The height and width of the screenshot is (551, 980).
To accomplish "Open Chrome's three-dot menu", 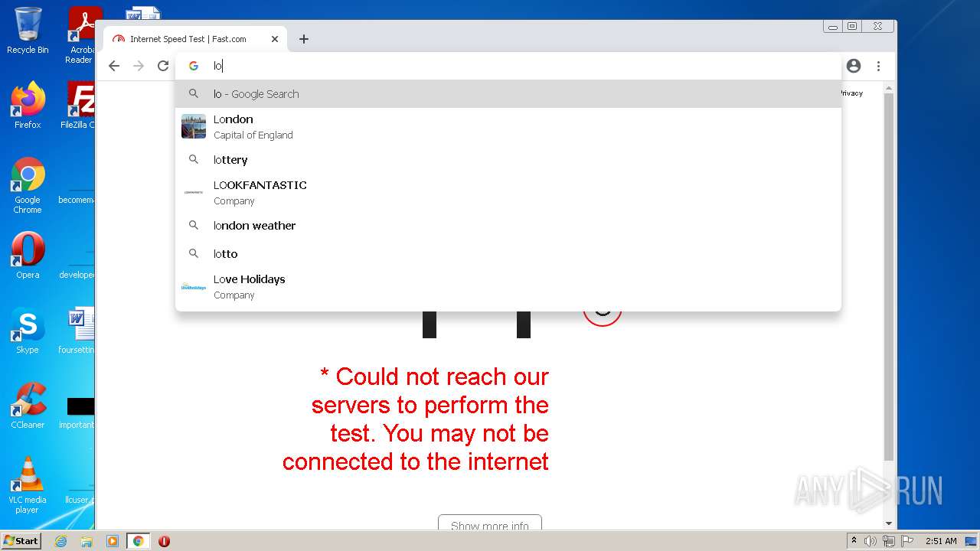I will (x=879, y=66).
